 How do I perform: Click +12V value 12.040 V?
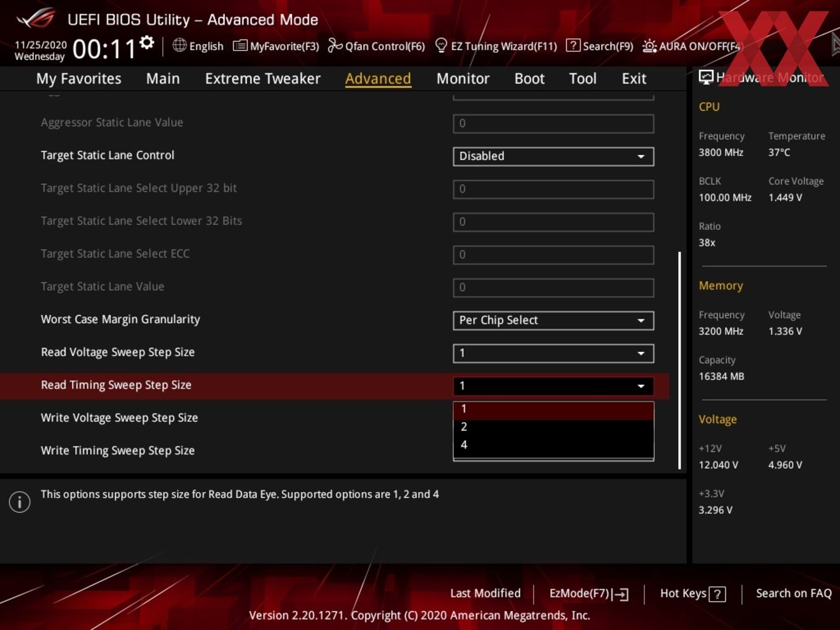point(718,465)
